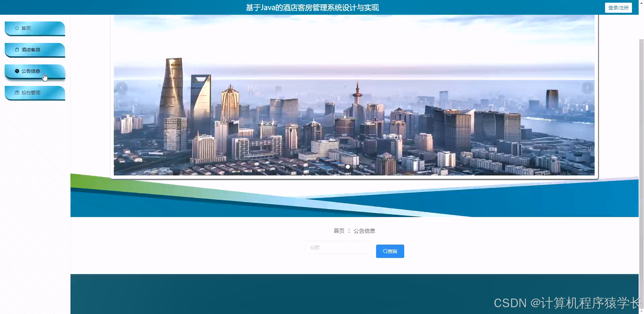Image resolution: width=644 pixels, height=314 pixels.
Task: Go back a slide with the left chevron
Action: (x=121, y=88)
